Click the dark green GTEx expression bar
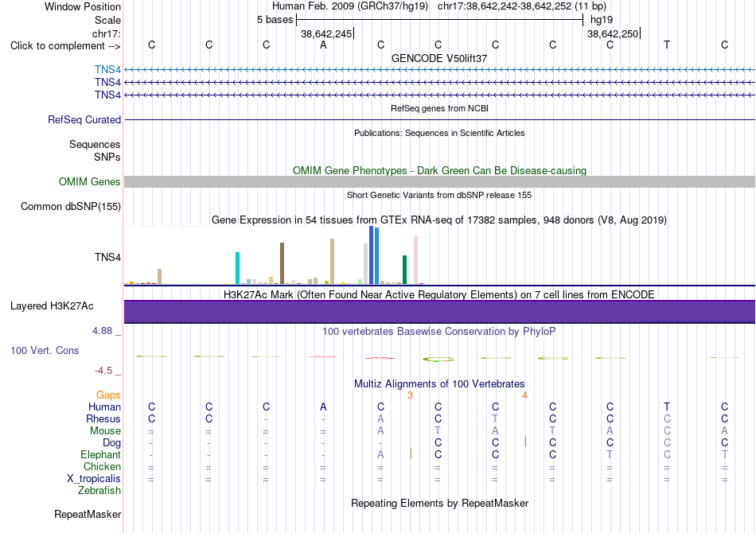The width and height of the screenshot is (756, 533). 404,270
